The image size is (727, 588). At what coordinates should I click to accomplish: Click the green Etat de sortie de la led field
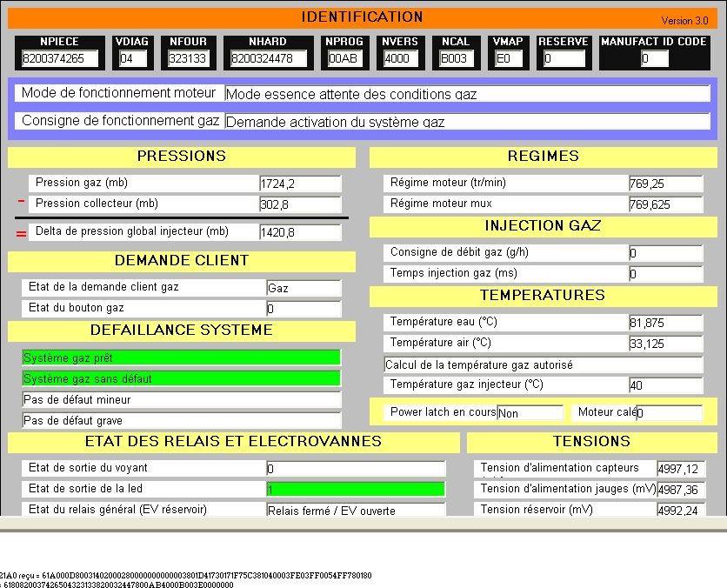(x=355, y=490)
